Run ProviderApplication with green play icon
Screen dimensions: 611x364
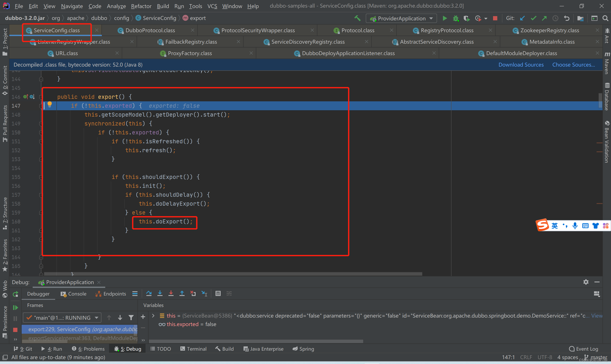445,18
